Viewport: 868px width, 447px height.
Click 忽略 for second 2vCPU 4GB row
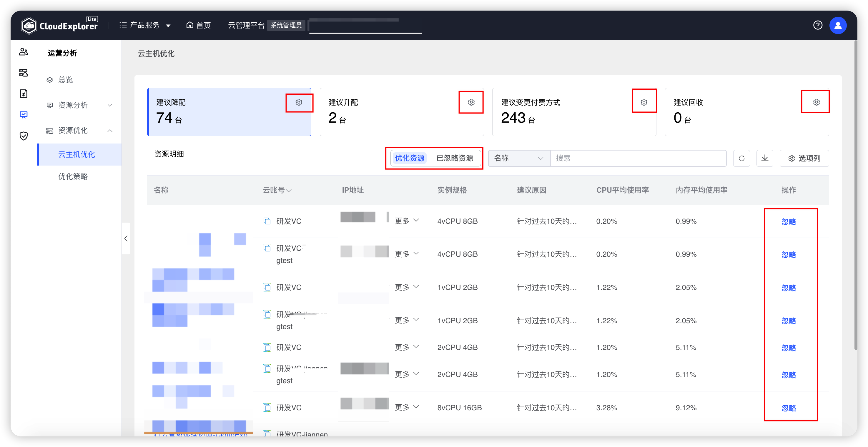coord(789,375)
